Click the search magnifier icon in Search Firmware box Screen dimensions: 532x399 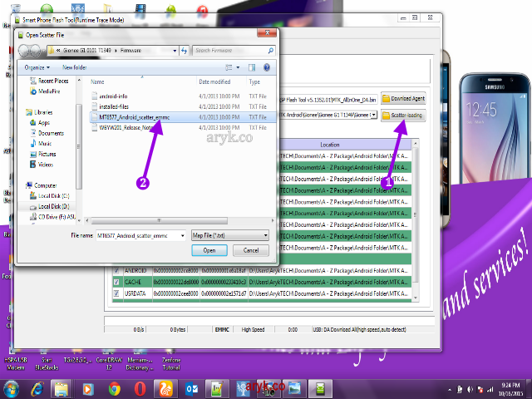pyautogui.click(x=270, y=51)
